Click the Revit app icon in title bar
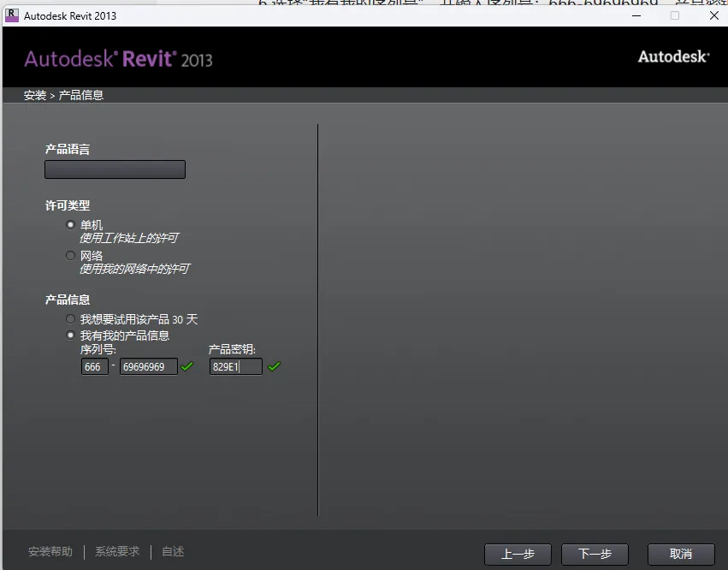 [x=12, y=15]
